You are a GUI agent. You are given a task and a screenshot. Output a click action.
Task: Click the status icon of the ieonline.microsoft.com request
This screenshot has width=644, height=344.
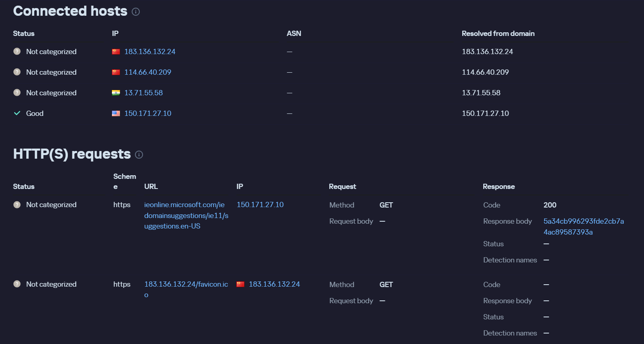(17, 205)
